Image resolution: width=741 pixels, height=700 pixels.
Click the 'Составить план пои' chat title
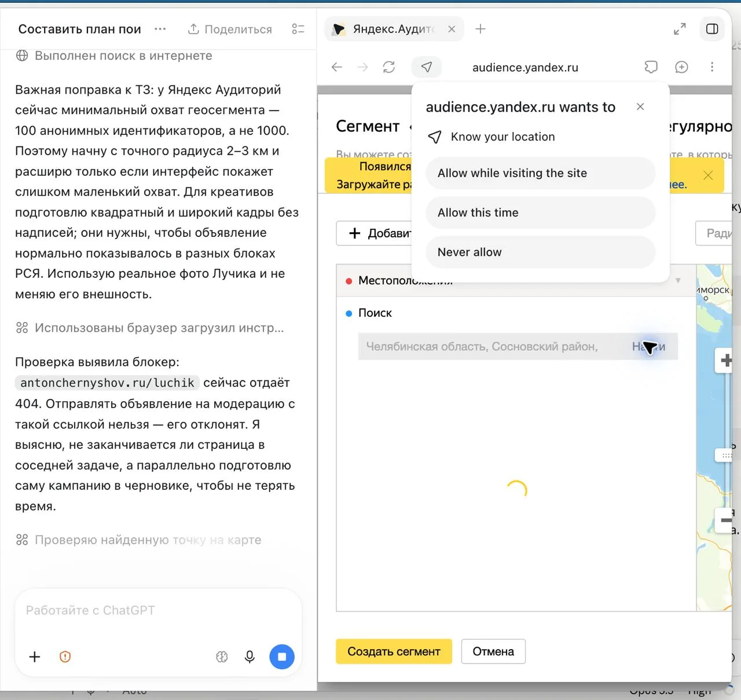click(x=80, y=29)
